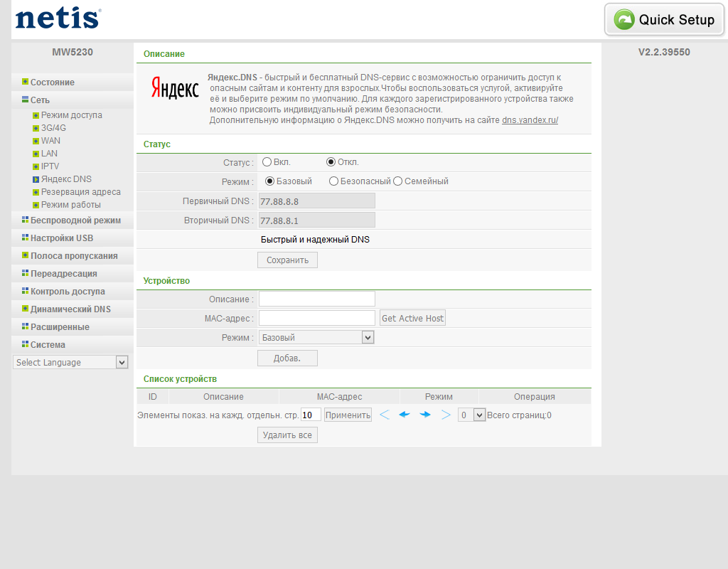Open Контроль доступа menu
The image size is (728, 569).
(x=68, y=291)
